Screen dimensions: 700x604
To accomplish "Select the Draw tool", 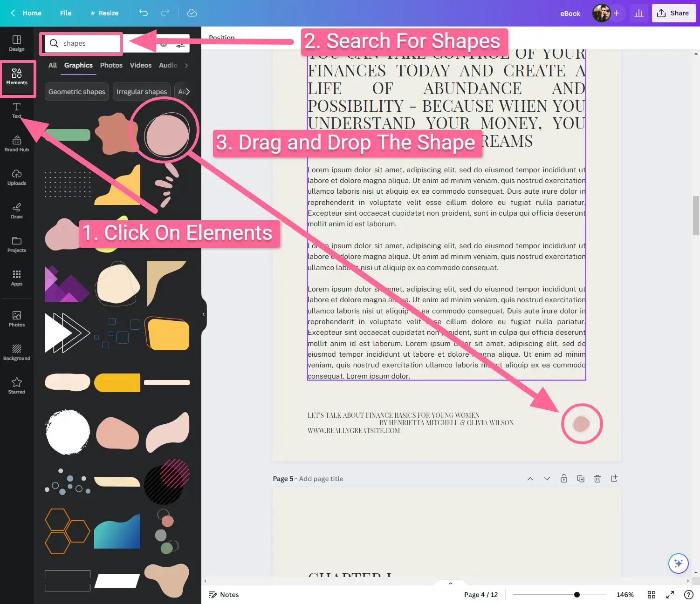I will pyautogui.click(x=17, y=211).
